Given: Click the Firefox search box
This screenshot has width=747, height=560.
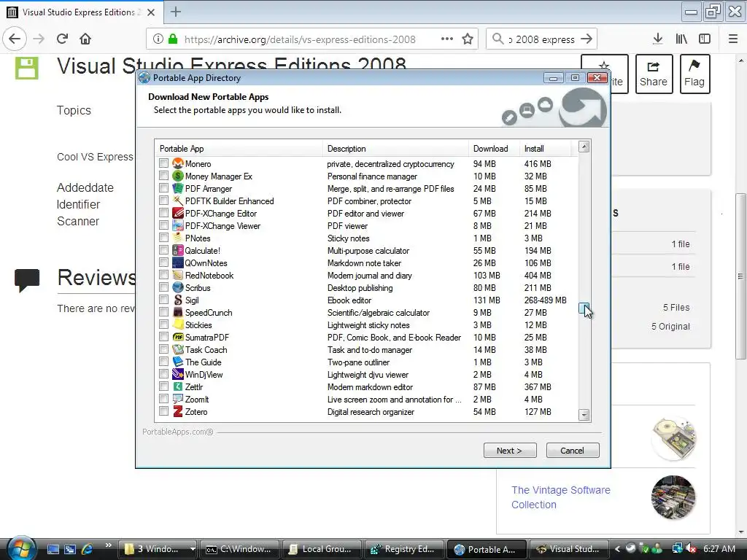Looking at the screenshot, I should tap(542, 39).
